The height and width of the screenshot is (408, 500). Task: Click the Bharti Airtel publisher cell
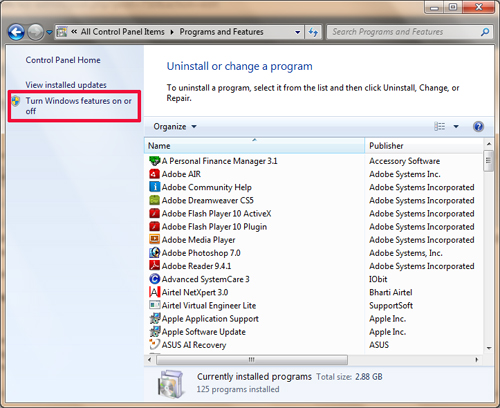pos(391,292)
